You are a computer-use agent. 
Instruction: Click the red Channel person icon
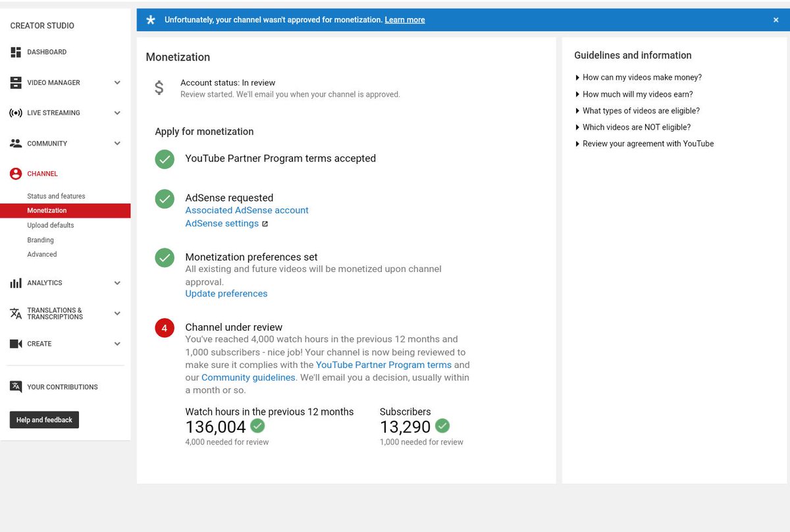[16, 174]
